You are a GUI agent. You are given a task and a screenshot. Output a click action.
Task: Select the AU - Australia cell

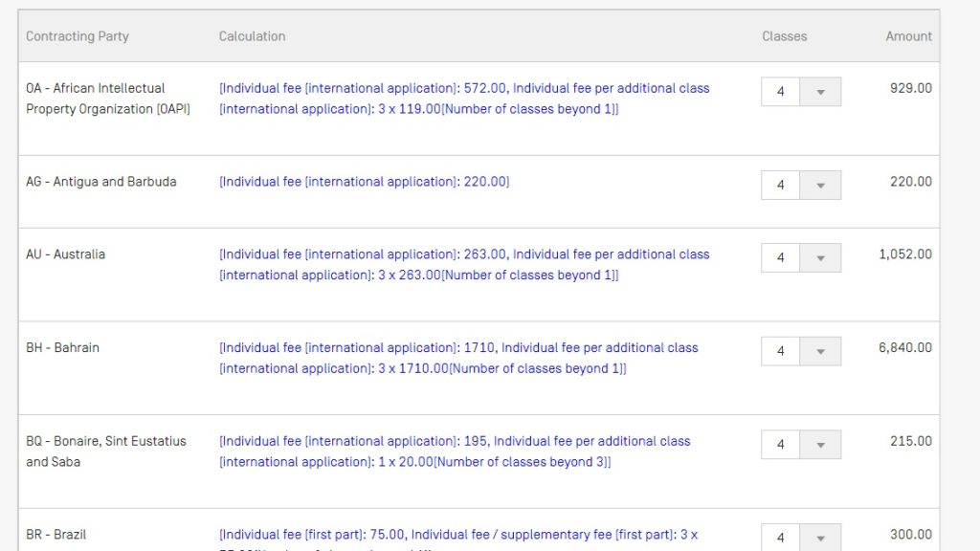[x=66, y=254]
